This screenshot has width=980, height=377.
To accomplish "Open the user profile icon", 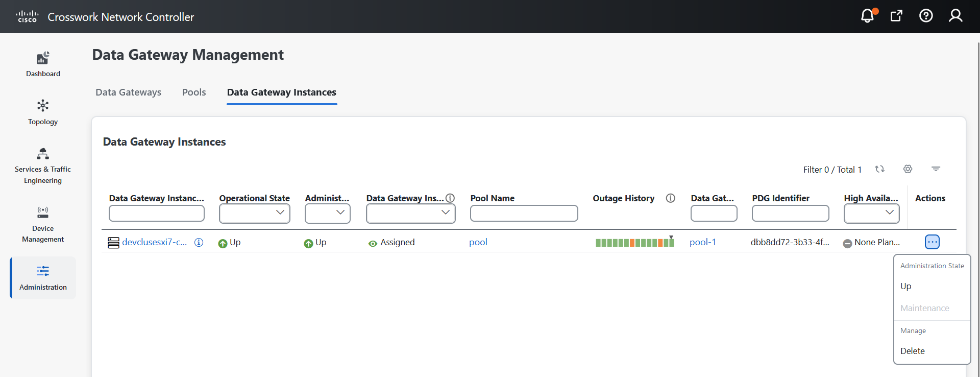I will pyautogui.click(x=955, y=16).
